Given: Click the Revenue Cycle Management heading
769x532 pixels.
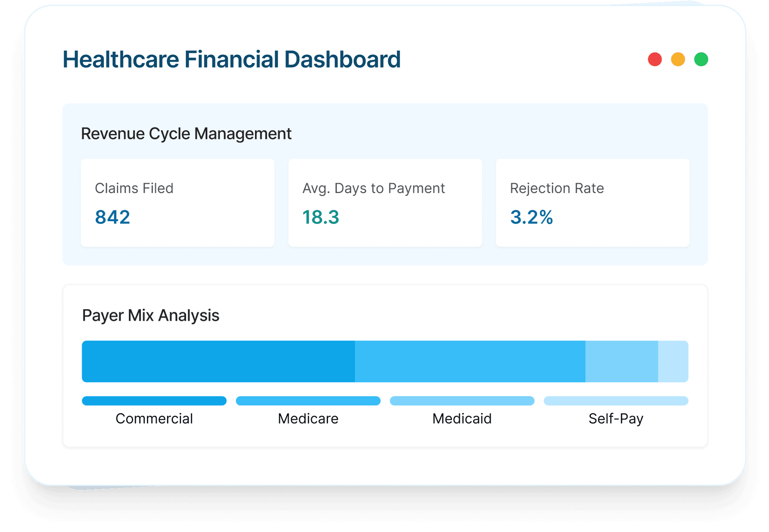Looking at the screenshot, I should pyautogui.click(x=186, y=134).
